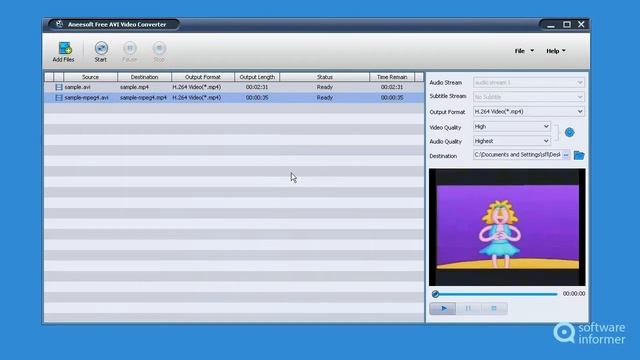The width and height of the screenshot is (640, 360).
Task: Maximize the converter window
Action: click(x=567, y=24)
